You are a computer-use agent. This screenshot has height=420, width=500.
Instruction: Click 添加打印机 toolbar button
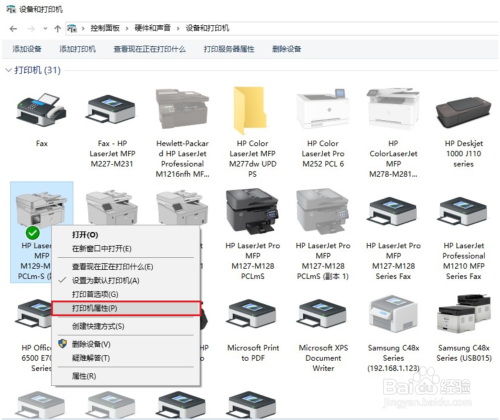coord(77,49)
